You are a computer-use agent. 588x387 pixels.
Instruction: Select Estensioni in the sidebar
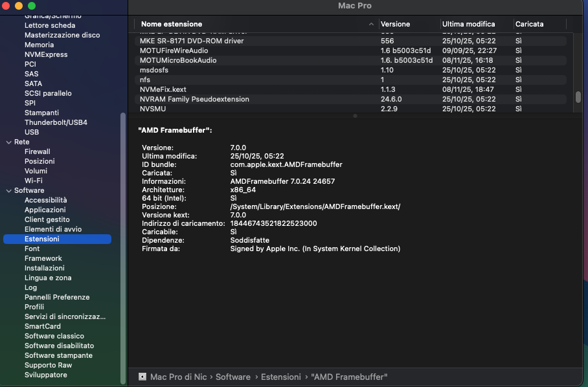click(58, 239)
